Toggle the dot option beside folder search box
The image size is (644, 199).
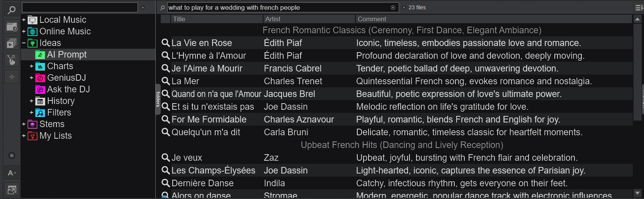click(143, 8)
